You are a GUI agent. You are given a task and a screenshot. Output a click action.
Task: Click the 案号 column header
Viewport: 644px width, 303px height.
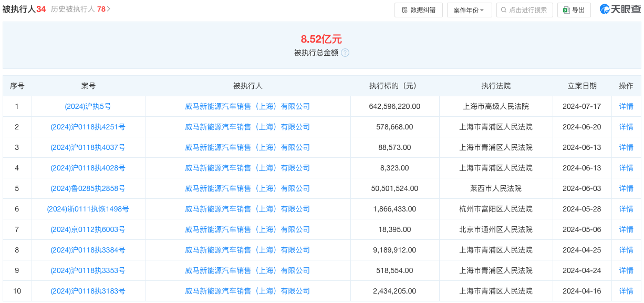coord(88,86)
